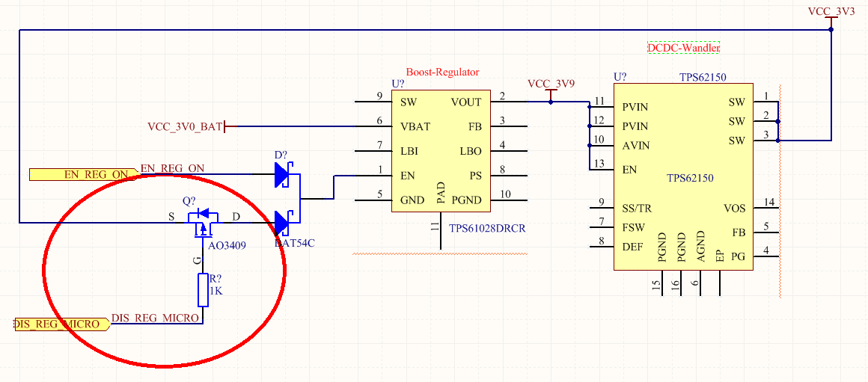
Task: Click AVIN pin 10 on TPS62150
Action: click(x=601, y=147)
